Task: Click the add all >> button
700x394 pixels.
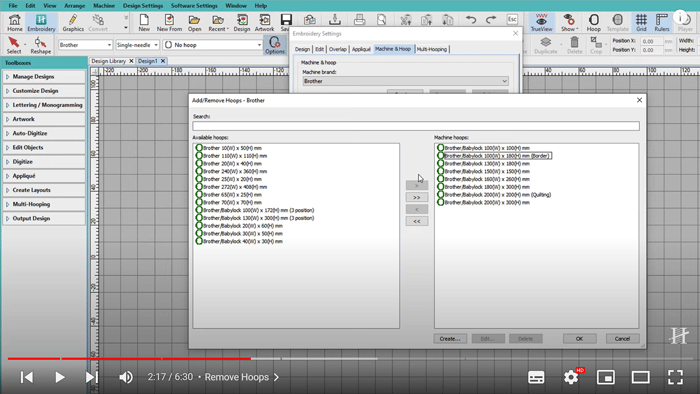Action: (x=417, y=197)
